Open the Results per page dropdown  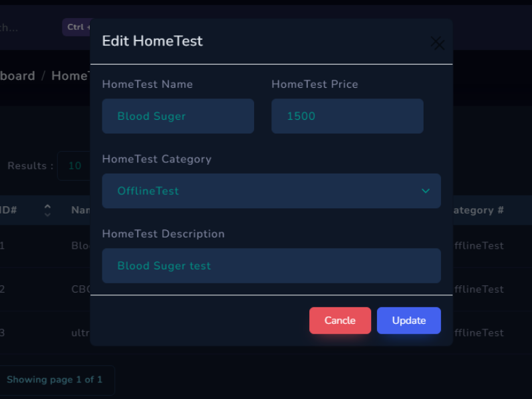coord(74,166)
